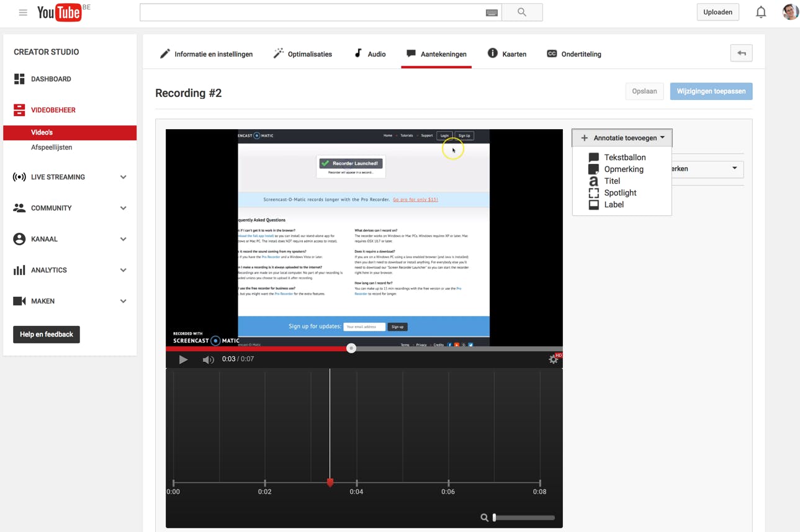Image resolution: width=800 pixels, height=532 pixels.
Task: Click the Opslaan button
Action: [644, 91]
